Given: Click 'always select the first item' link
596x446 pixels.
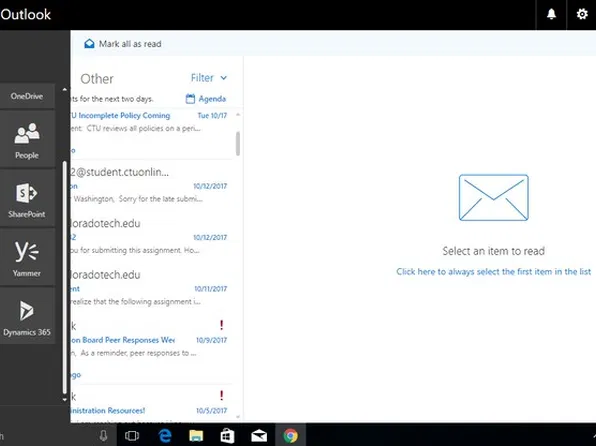Looking at the screenshot, I should click(x=493, y=272).
